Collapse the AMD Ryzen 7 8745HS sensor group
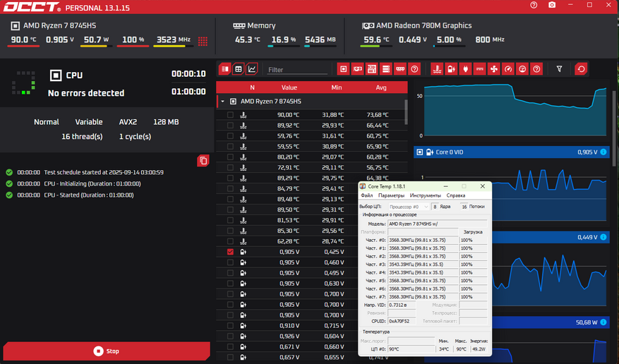The image size is (619, 364). [x=222, y=102]
